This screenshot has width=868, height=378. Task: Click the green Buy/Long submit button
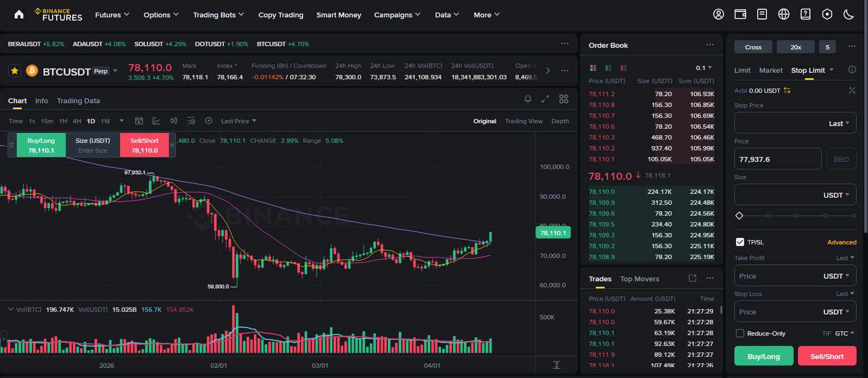point(764,356)
